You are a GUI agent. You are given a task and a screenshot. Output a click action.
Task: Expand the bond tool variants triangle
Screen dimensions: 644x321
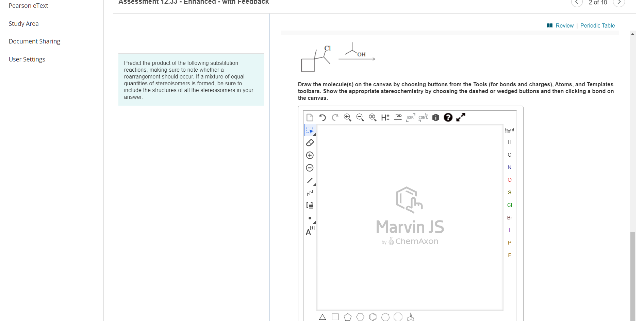314,184
